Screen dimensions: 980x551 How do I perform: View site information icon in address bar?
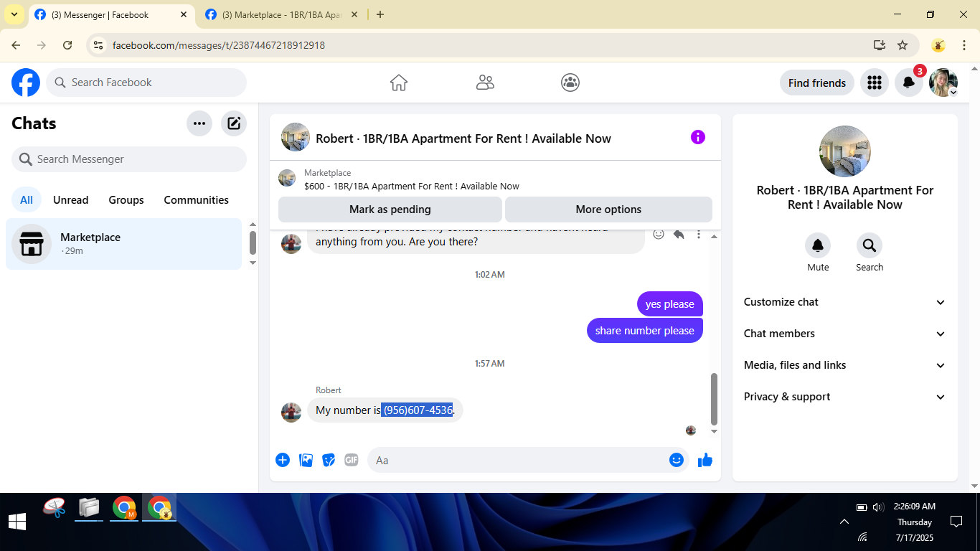pos(99,45)
